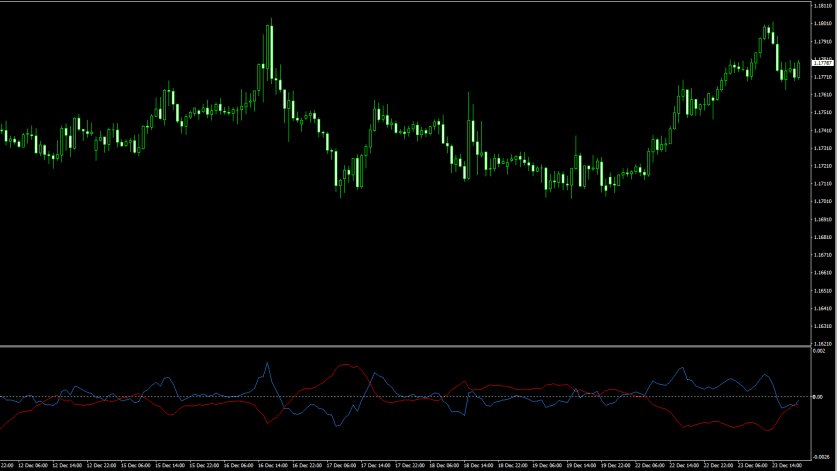Screen dimensions: 837x471
Task: Click the 1.18110 price scale label
Action: tap(823, 6)
